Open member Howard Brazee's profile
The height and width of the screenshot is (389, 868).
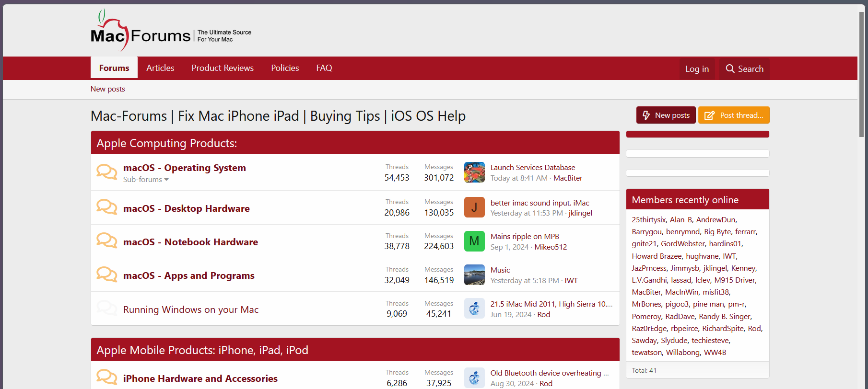657,256
